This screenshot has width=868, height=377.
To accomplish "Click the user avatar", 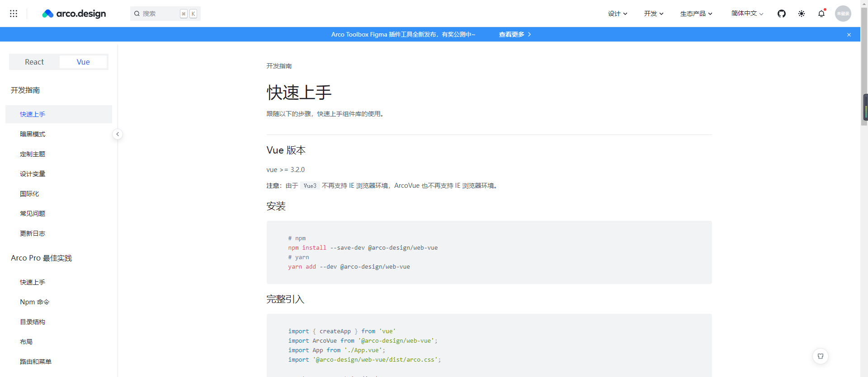I will (x=843, y=14).
